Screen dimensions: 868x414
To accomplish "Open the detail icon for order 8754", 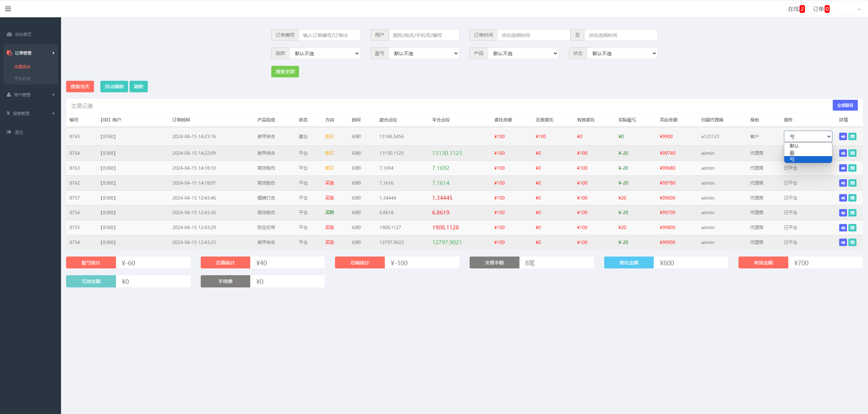I will [x=852, y=242].
